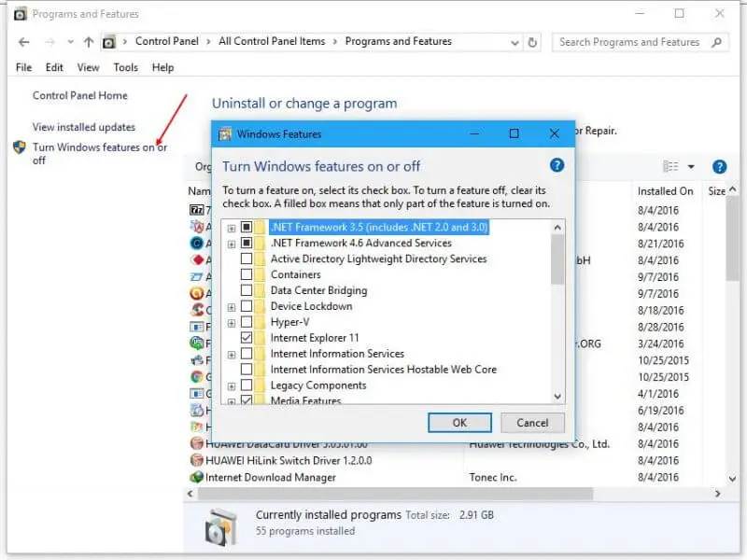This screenshot has height=560, width=747.
Task: Click the Programs and Features title icon
Action: tap(20, 14)
